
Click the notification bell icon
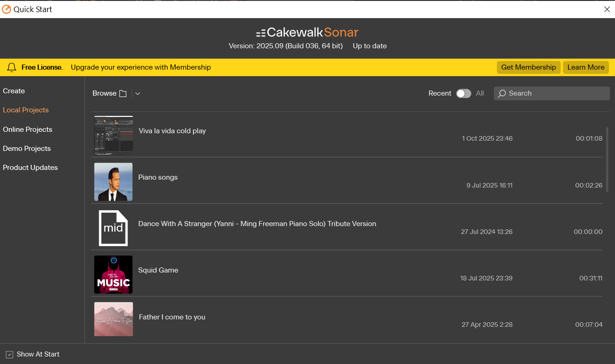pos(12,67)
